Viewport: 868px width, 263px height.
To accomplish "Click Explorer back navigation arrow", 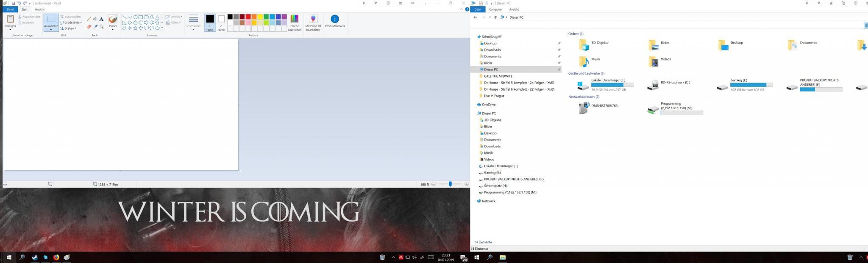I will pos(476,17).
